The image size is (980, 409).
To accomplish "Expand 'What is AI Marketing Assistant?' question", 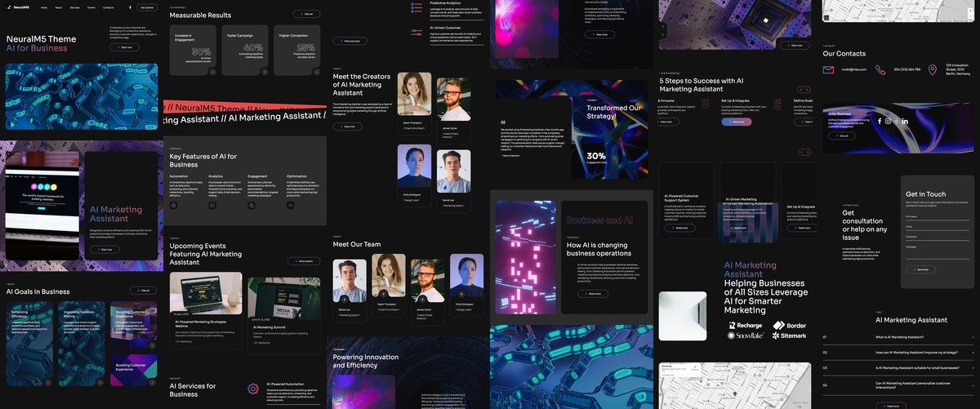I will point(898,337).
